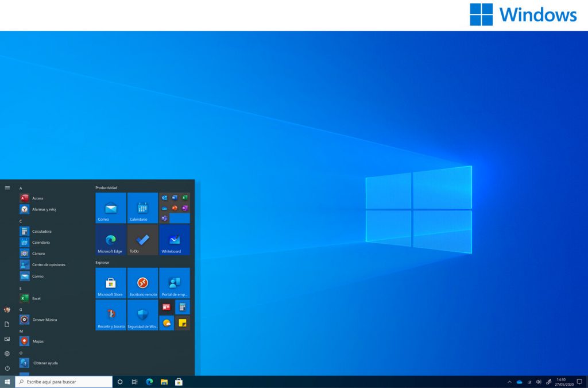Open the small Outlook tile
Viewport: 588px width, 388px height.
coord(164,197)
